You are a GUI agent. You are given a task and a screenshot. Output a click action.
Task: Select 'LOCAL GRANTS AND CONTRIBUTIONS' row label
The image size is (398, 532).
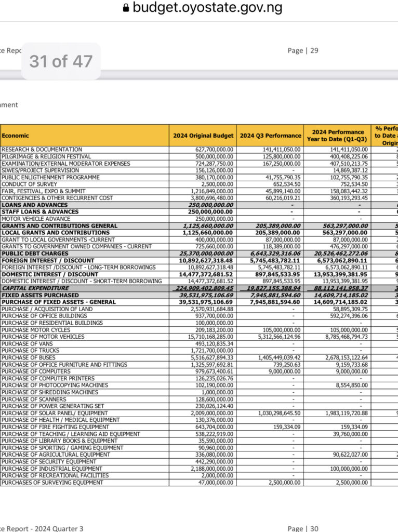click(x=56, y=233)
